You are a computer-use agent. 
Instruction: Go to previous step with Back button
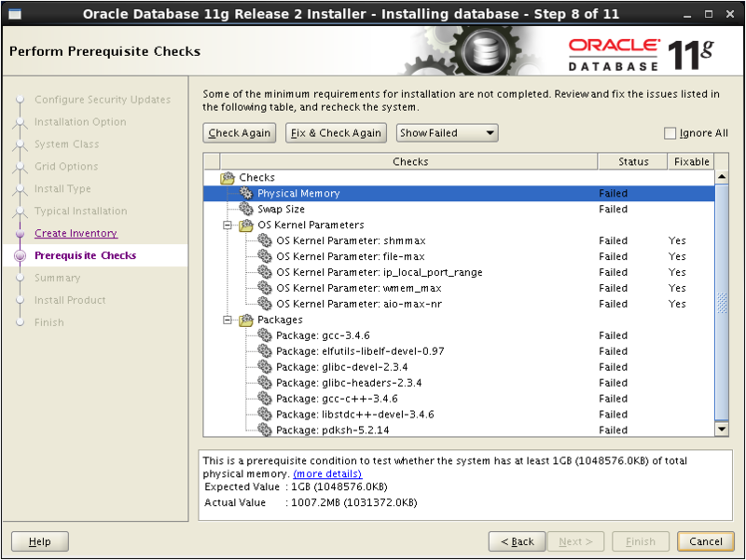click(x=518, y=541)
